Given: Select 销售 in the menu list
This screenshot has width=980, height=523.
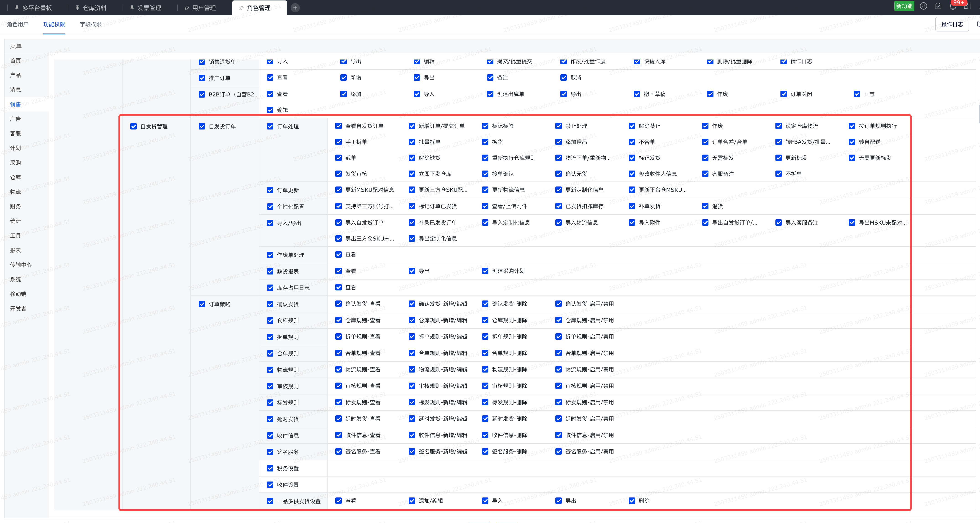Looking at the screenshot, I should 15,104.
